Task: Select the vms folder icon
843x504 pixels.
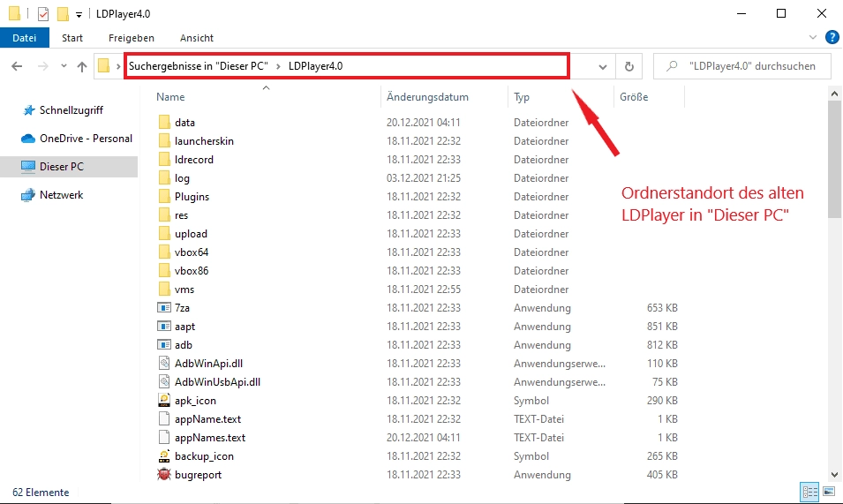Action: [x=164, y=290]
